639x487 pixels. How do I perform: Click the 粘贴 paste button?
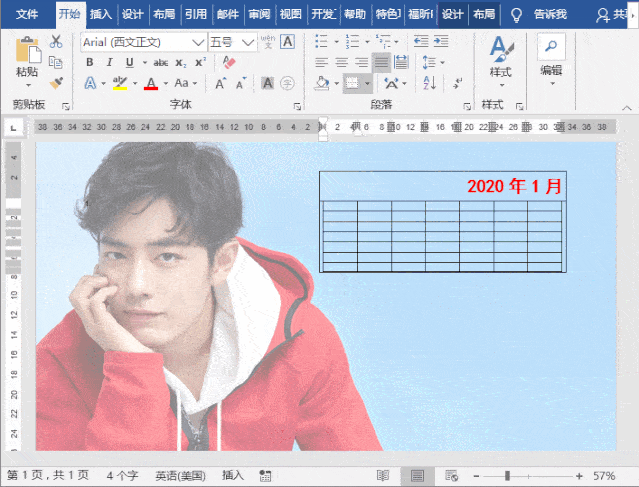coord(27,60)
